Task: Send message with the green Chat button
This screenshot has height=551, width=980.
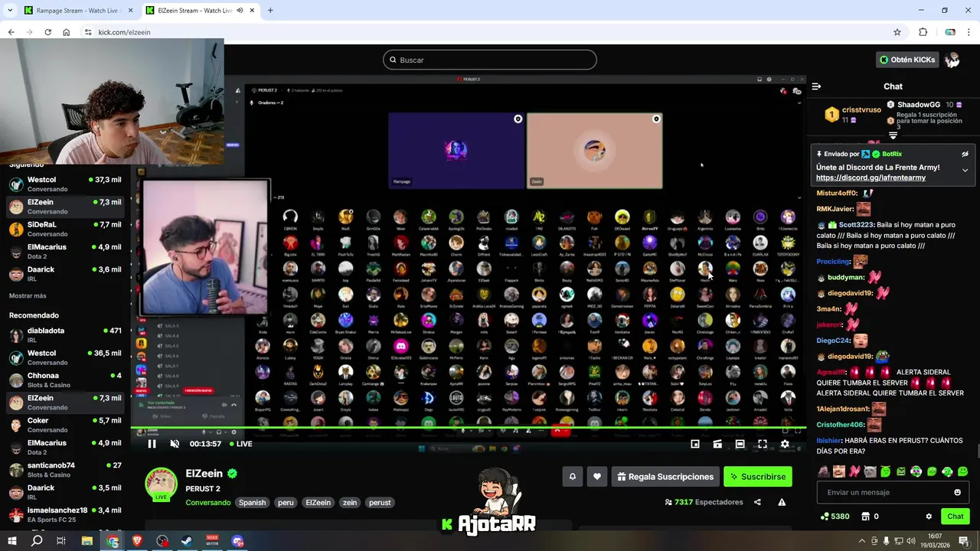Action: [955, 517]
